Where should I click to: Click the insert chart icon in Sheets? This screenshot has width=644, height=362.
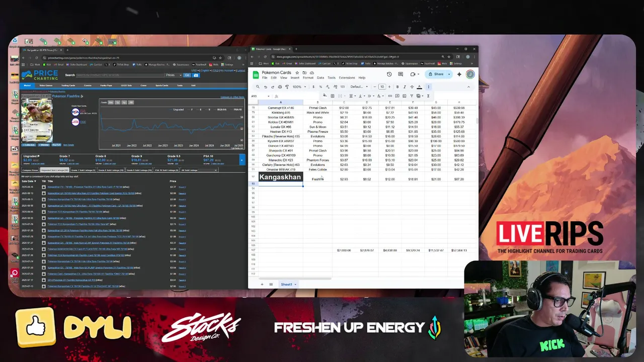(x=405, y=96)
